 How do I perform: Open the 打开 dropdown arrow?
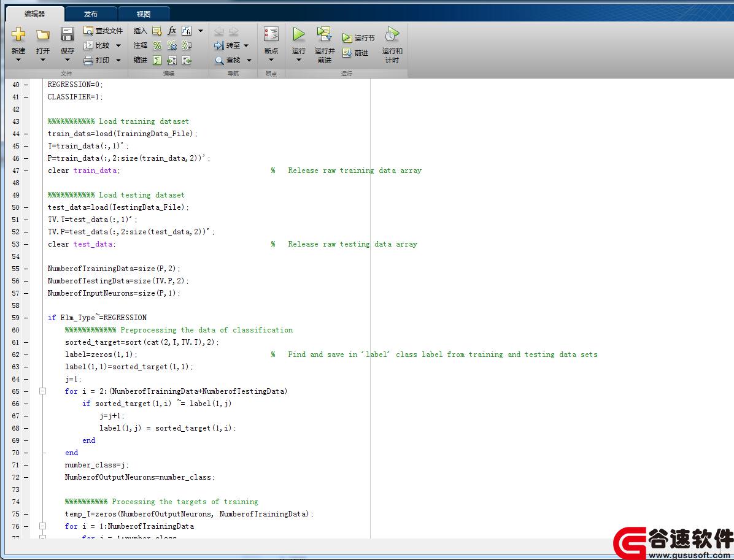pyautogui.click(x=42, y=60)
